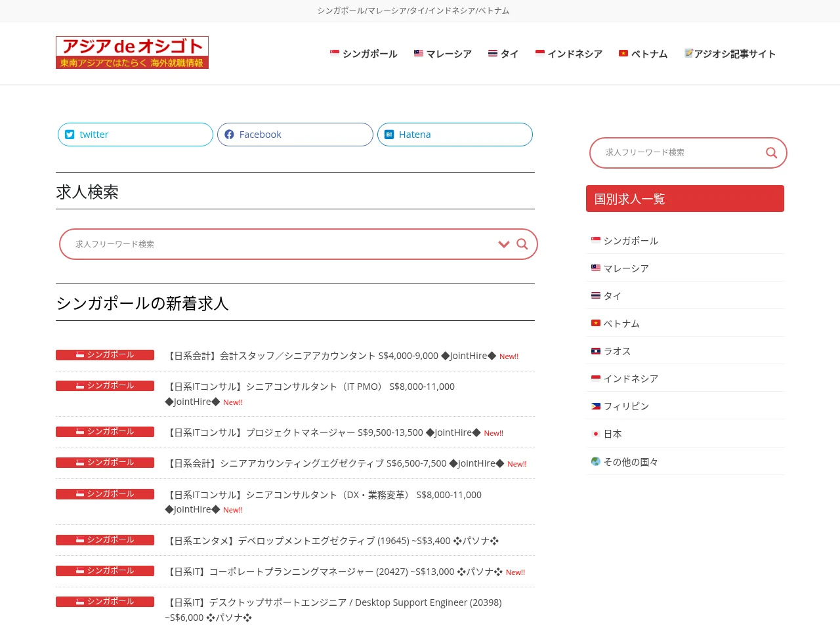Open タイ in the top navigation
The image size is (840, 630).
coord(503,54)
